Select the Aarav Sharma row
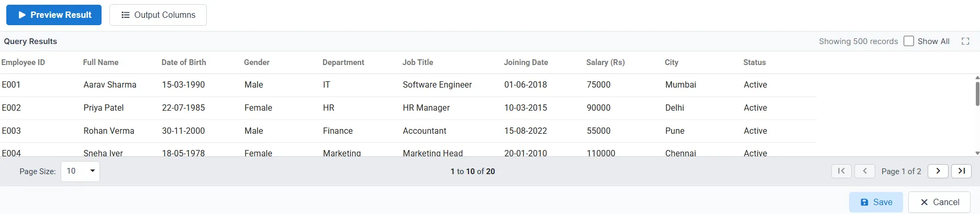 [110, 85]
